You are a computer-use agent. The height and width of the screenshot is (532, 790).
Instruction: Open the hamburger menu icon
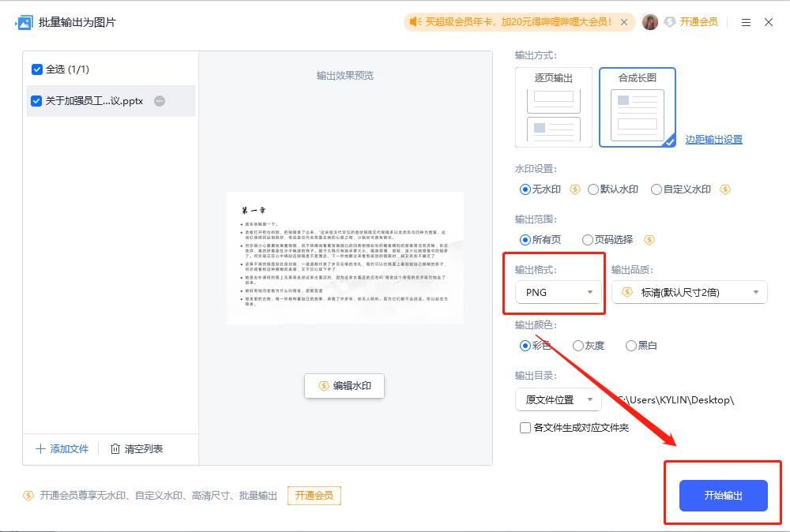tap(746, 22)
